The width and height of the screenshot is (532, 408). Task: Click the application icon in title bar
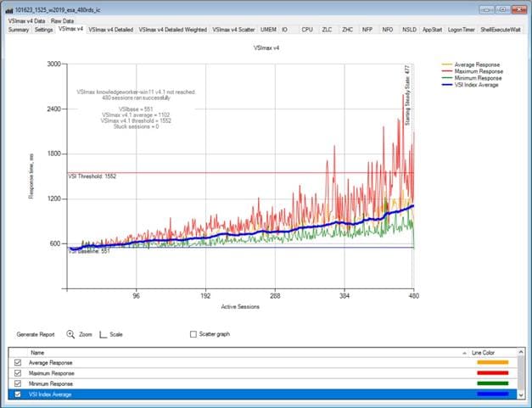[9, 10]
